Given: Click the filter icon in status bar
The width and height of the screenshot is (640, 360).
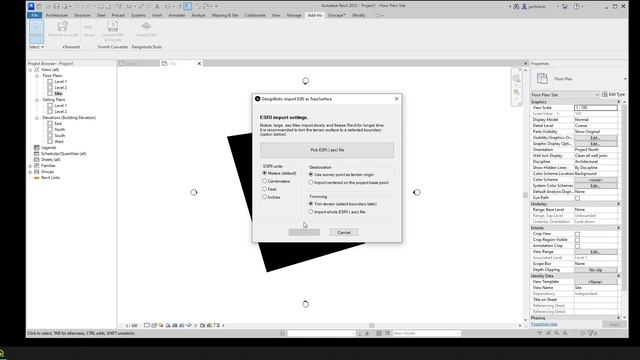Looking at the screenshot, I should tap(591, 333).
